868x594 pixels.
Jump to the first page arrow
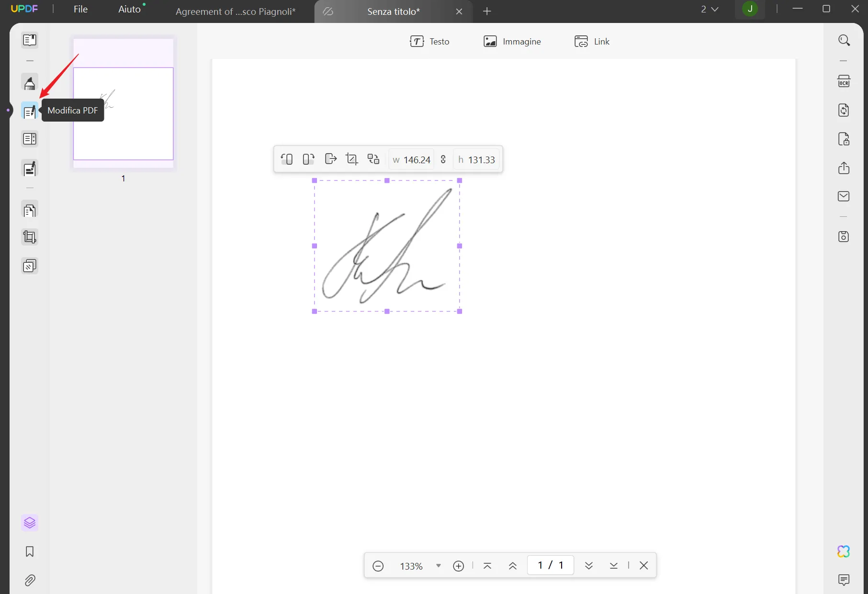click(487, 566)
